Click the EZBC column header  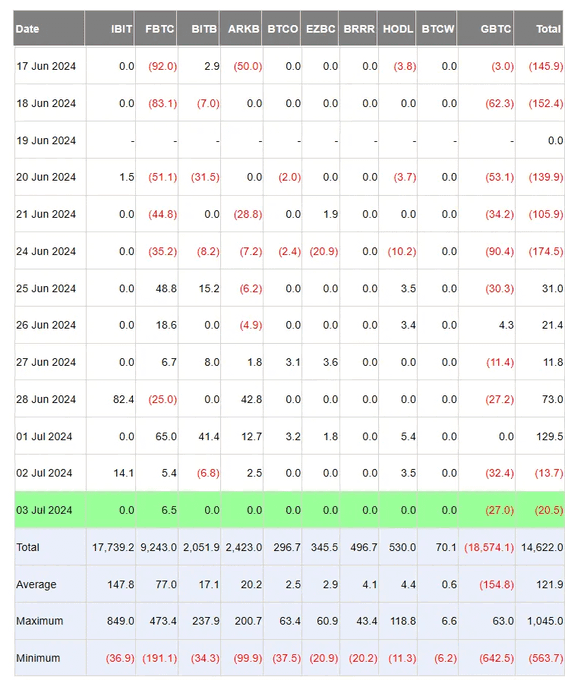pos(320,29)
